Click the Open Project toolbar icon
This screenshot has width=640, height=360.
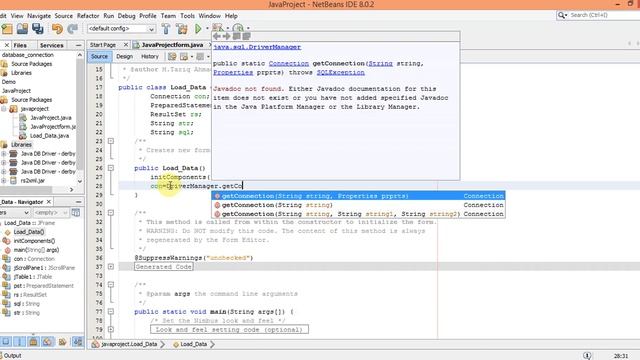coord(22,29)
